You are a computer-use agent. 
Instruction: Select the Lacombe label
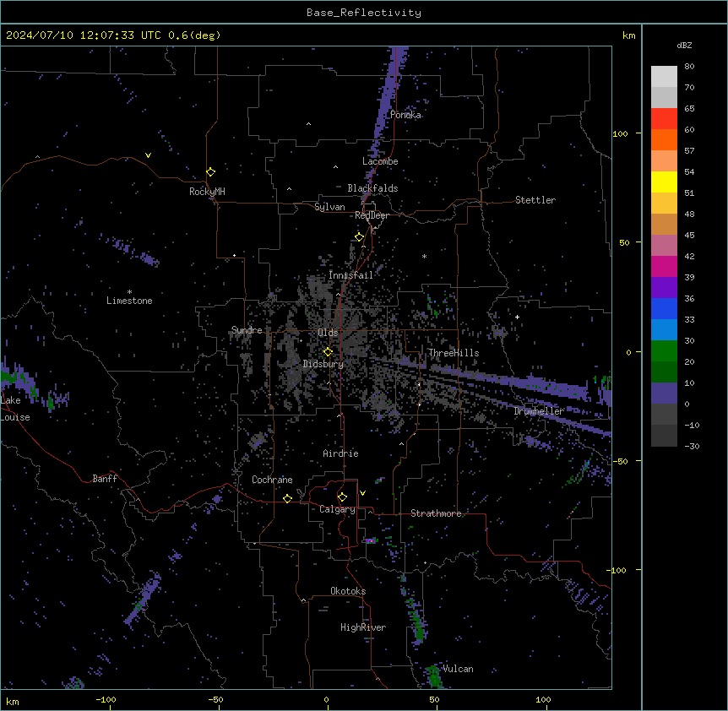tap(380, 161)
